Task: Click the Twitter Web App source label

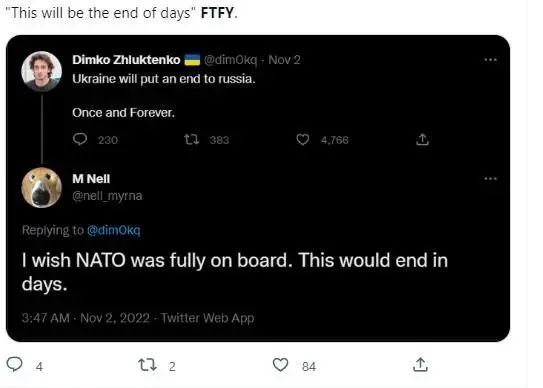Action: pos(207,318)
